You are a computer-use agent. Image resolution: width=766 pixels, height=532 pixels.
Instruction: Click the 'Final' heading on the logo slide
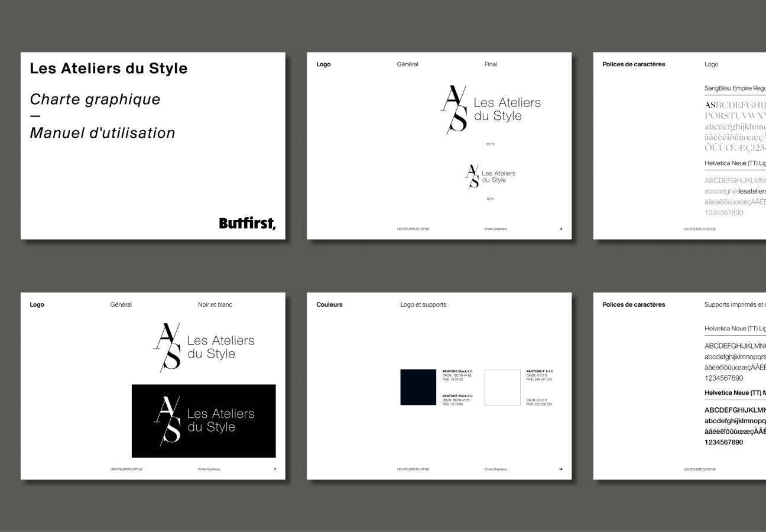tap(491, 64)
